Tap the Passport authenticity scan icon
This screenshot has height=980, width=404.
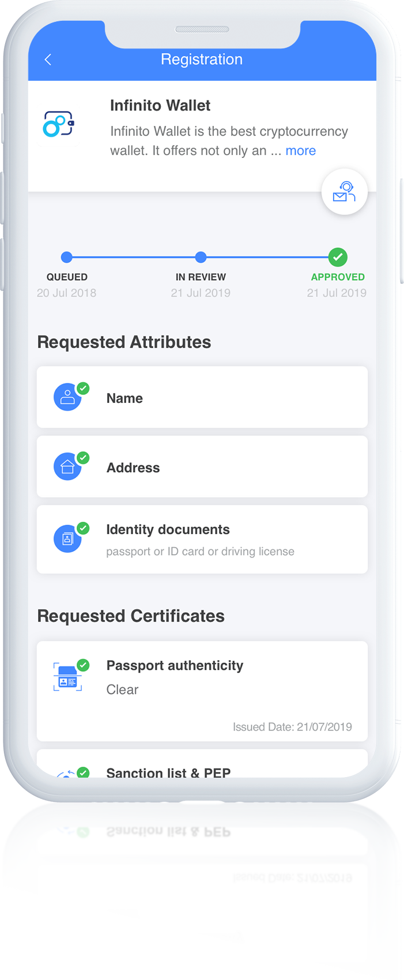tap(67, 677)
